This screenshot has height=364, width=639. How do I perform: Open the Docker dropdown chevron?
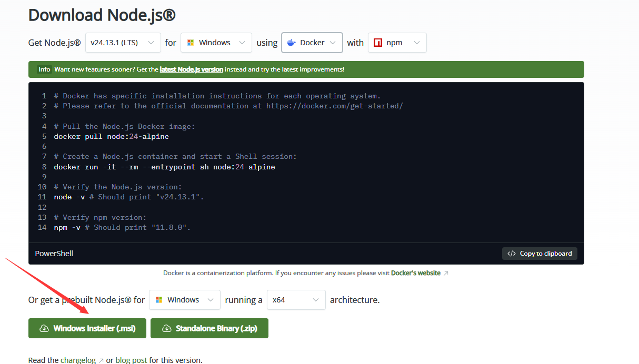click(333, 43)
